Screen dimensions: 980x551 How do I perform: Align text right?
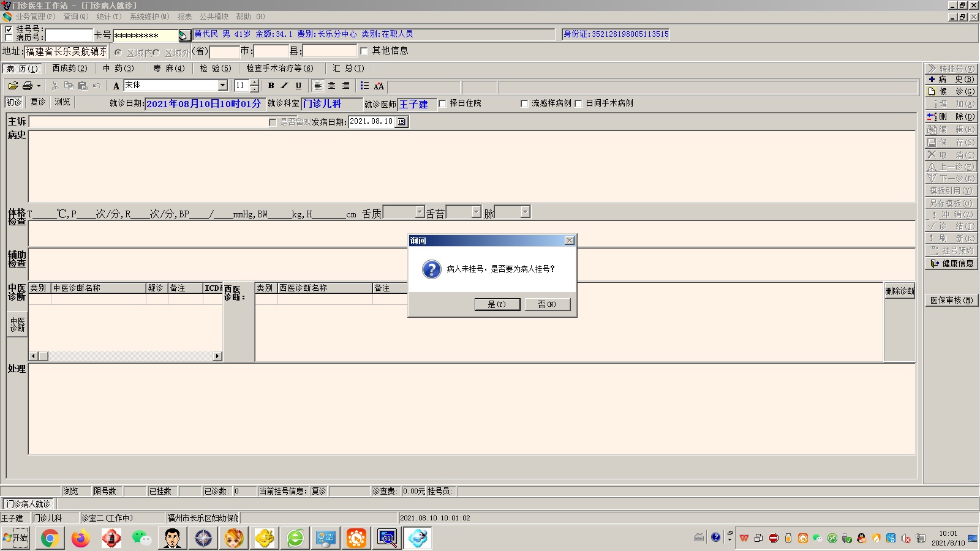[x=346, y=86]
